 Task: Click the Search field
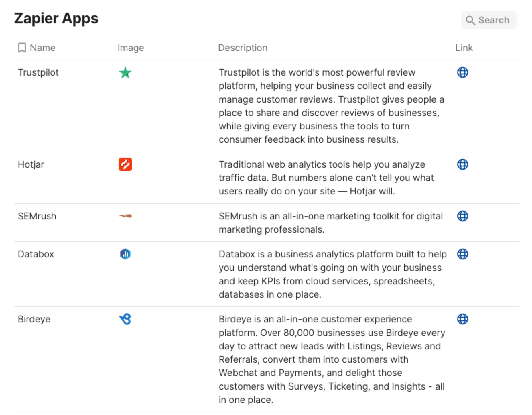(488, 20)
